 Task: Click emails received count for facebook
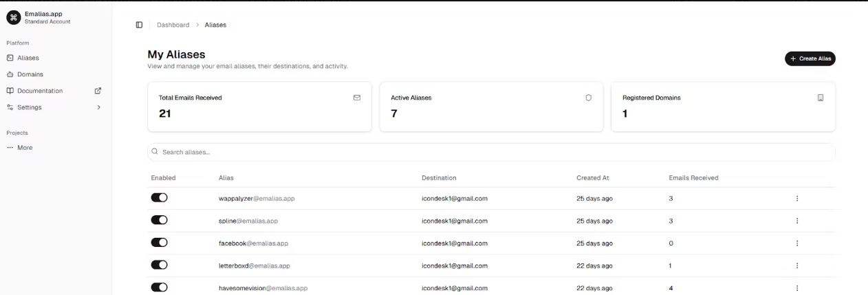point(671,243)
